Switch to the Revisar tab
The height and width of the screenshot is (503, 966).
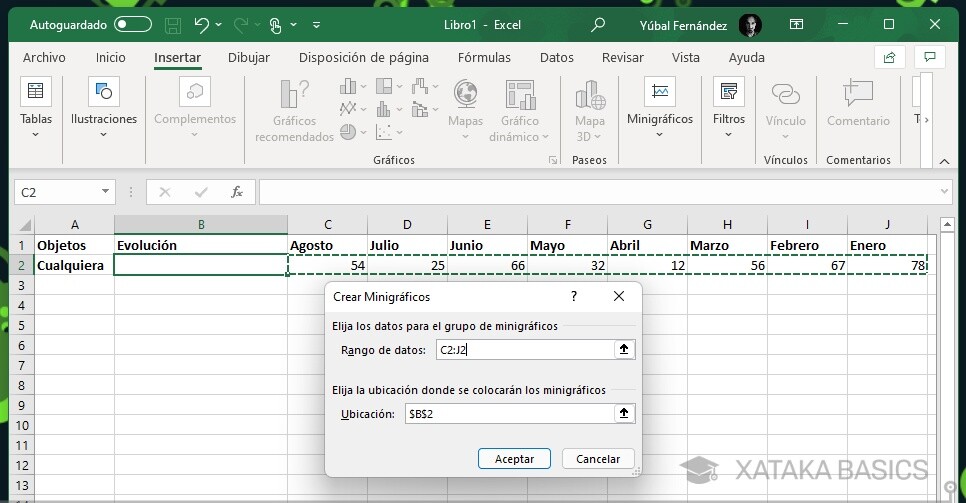click(622, 57)
